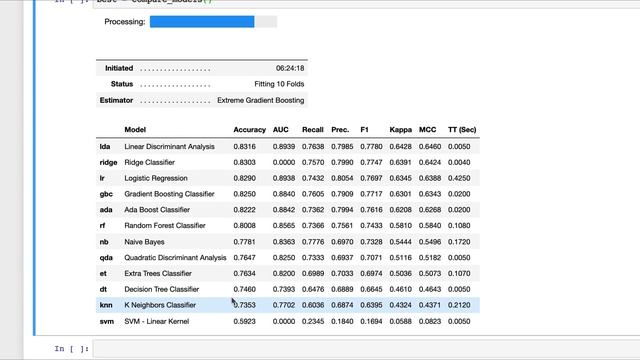This screenshot has height=360, width=640.
Task: Click the Random Forest Classifier model name
Action: (x=165, y=226)
